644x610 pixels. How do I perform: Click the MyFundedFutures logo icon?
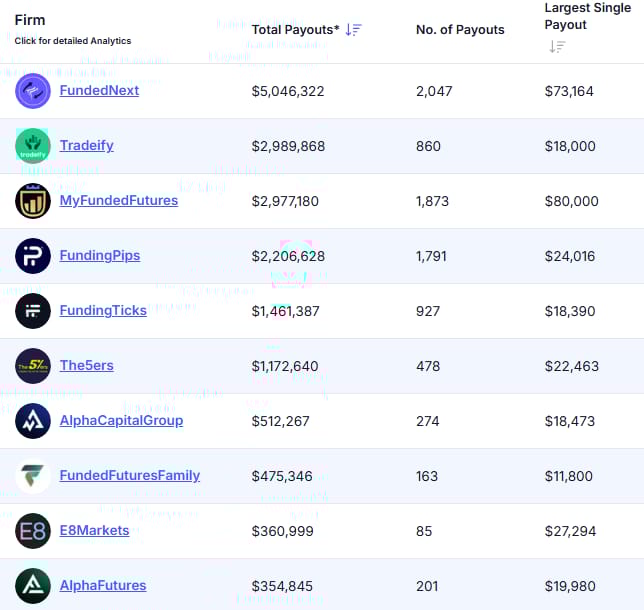point(33,201)
